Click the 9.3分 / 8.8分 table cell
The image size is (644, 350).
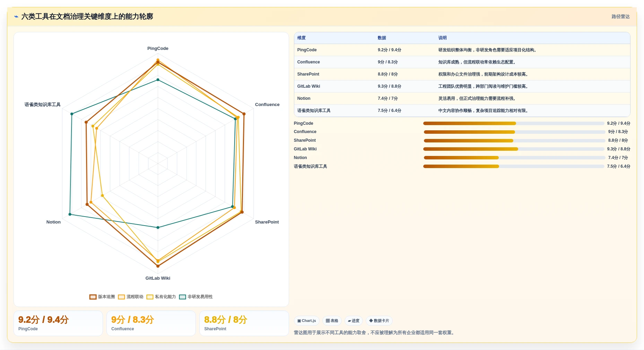(x=390, y=86)
